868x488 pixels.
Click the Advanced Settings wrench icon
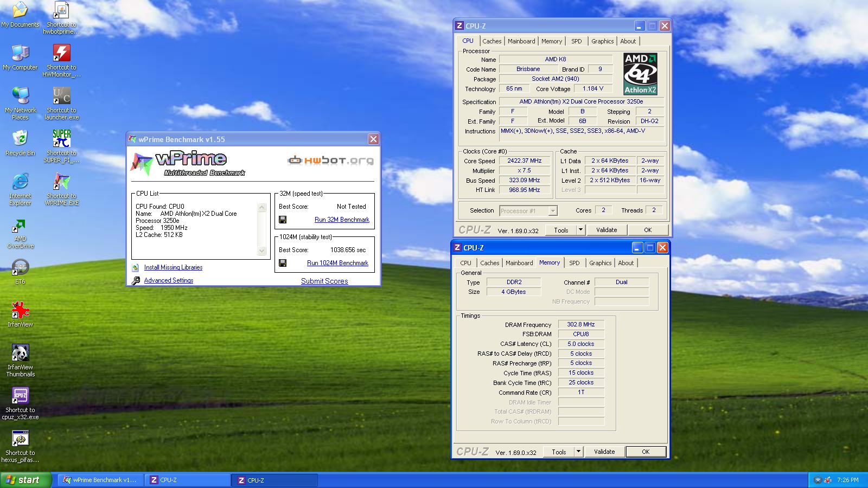point(136,280)
